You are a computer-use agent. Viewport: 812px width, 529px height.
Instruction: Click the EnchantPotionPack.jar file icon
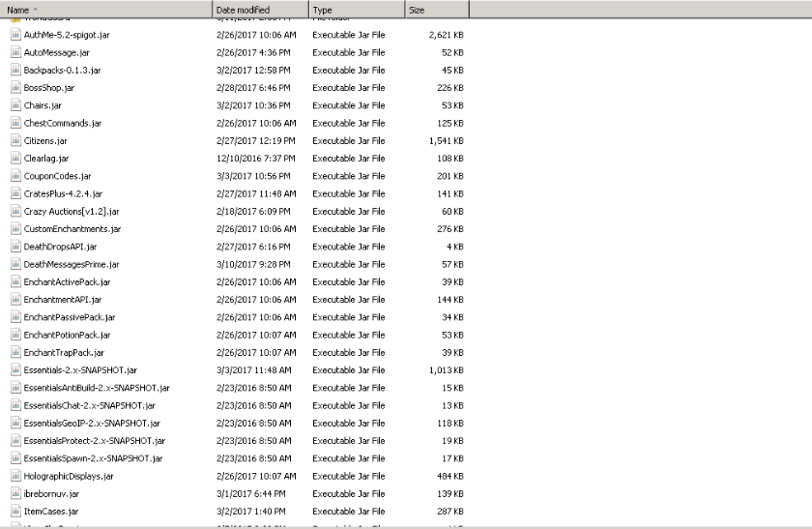(16, 335)
